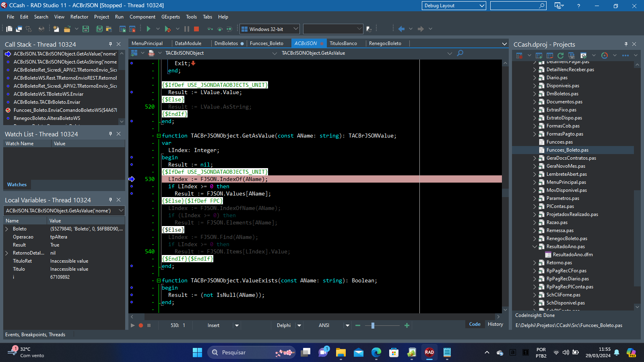Click the zoom out minus button

tap(358, 325)
